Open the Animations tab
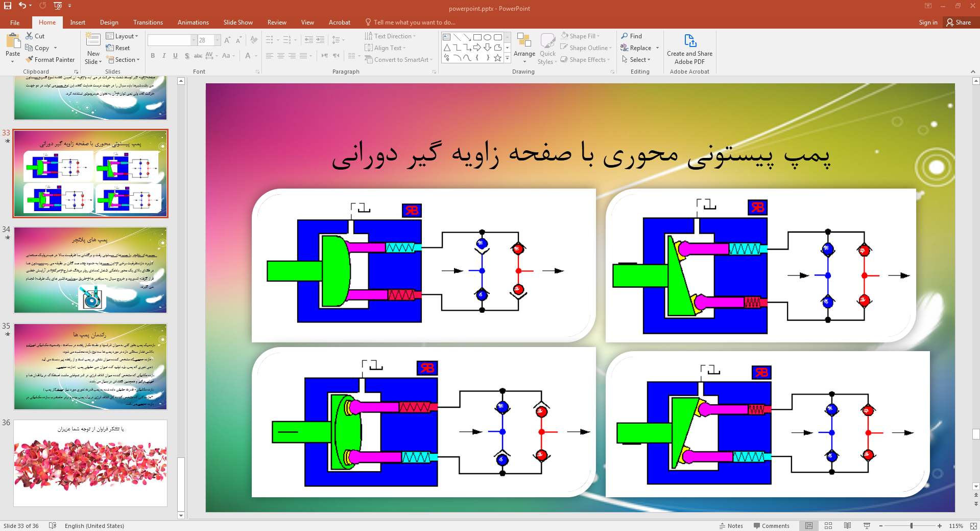The image size is (980, 531). [x=193, y=22]
